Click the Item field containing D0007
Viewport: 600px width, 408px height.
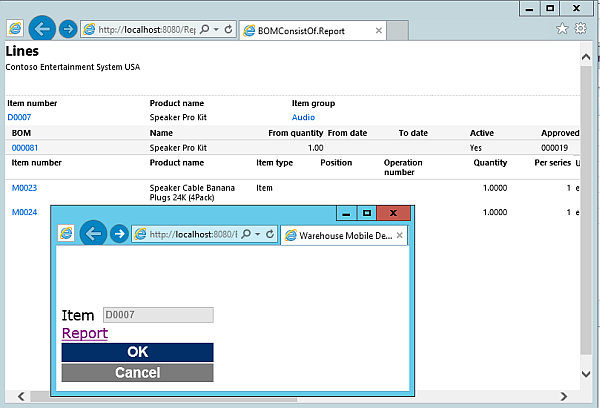(x=158, y=315)
